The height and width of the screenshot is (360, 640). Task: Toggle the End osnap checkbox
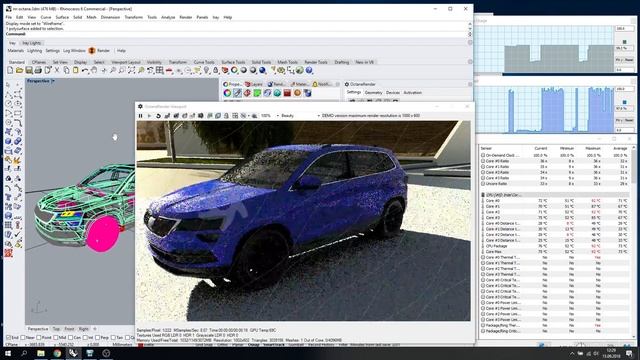pos(9,338)
